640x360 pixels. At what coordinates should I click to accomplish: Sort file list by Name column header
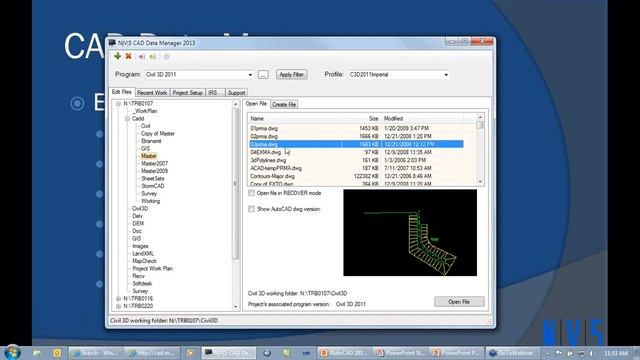(x=294, y=118)
